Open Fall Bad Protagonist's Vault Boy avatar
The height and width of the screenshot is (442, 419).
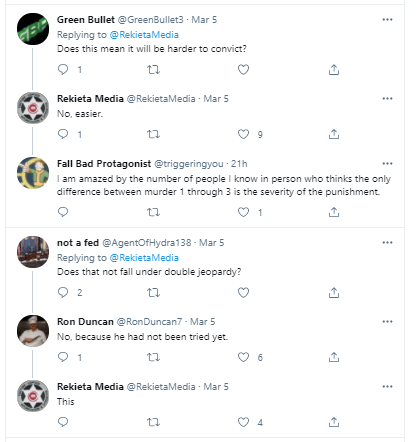pos(33,173)
